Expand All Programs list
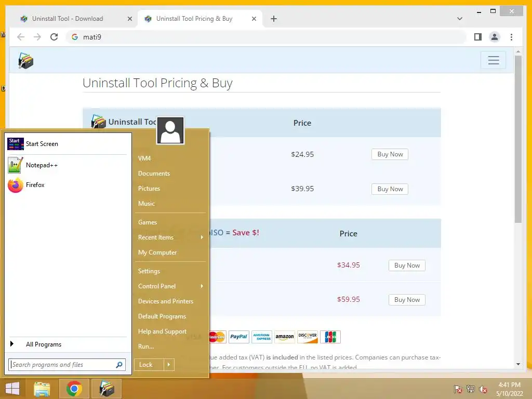532x399 pixels. pos(67,344)
